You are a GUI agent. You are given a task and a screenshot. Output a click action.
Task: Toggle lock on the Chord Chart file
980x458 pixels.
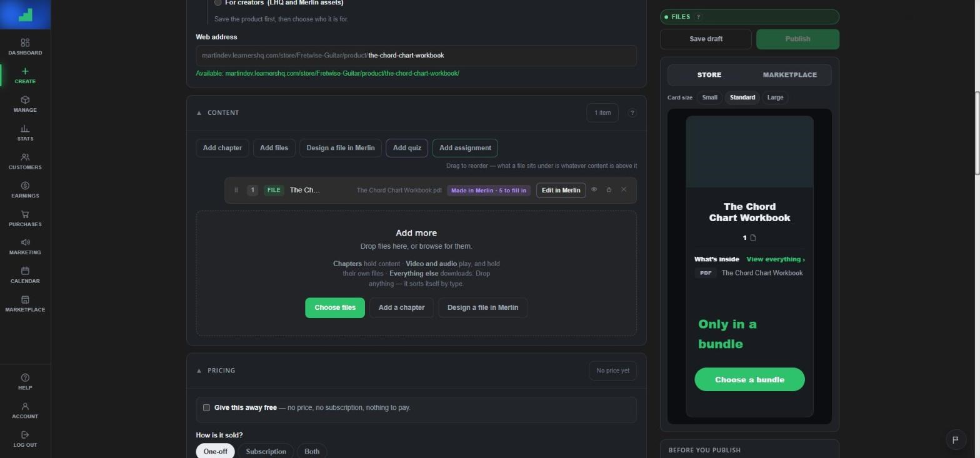(609, 189)
